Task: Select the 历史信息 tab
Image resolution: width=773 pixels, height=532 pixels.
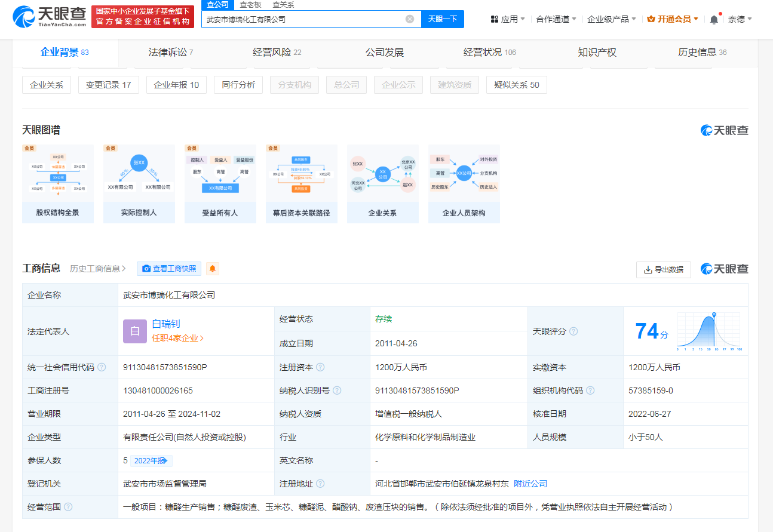Action: 703,53
